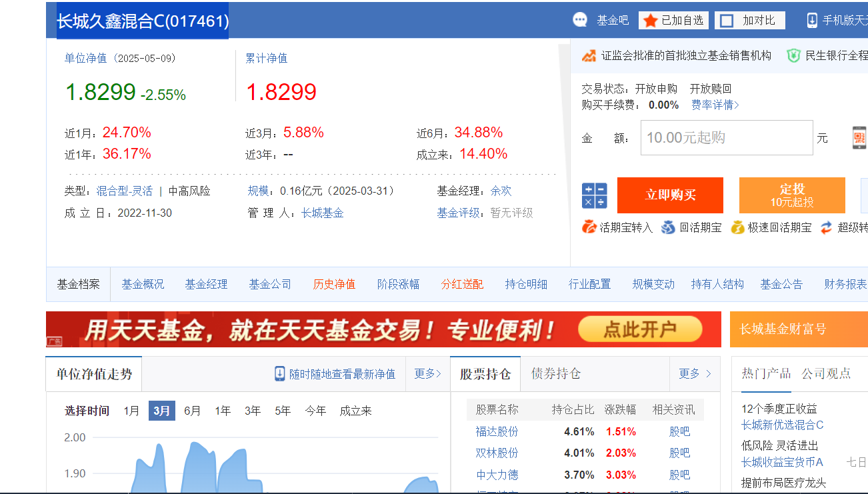This screenshot has width=868, height=494.
Task: Click the download icon before 随时随地查看最新净值
Action: coord(280,373)
